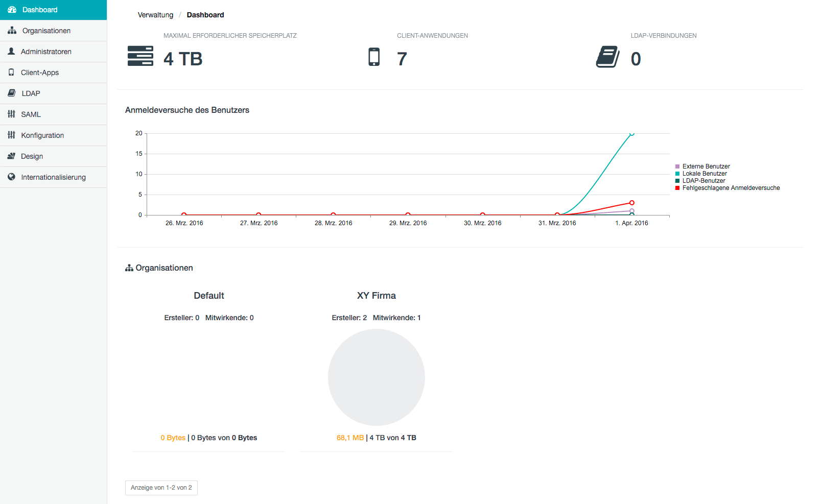Image resolution: width=821 pixels, height=504 pixels.
Task: Click the mobile phone icon beside 7
Action: [x=374, y=57]
